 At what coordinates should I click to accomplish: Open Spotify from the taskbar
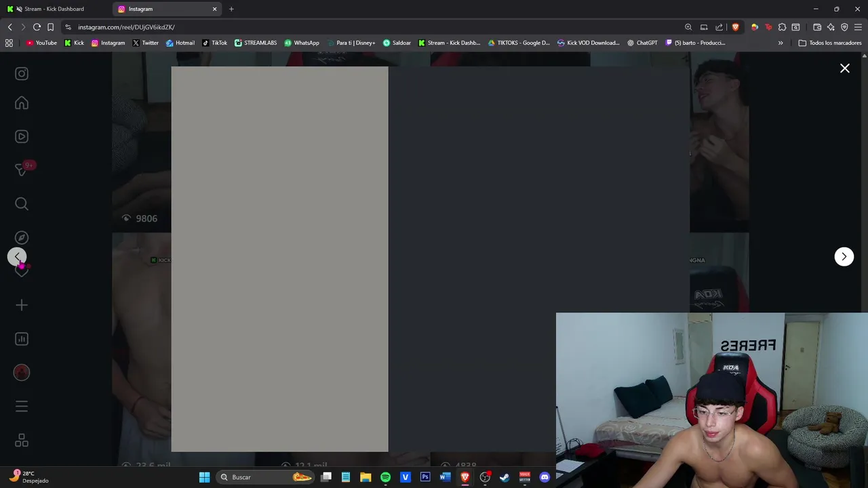385,477
